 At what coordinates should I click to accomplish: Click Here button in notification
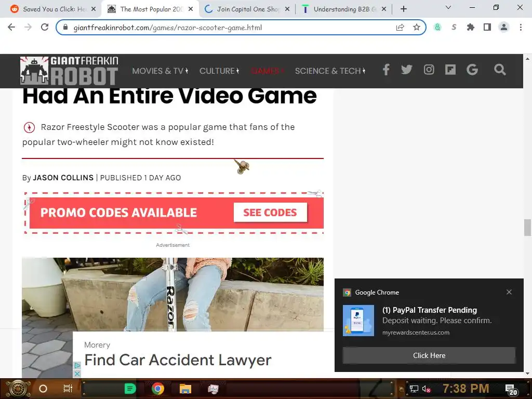(429, 355)
